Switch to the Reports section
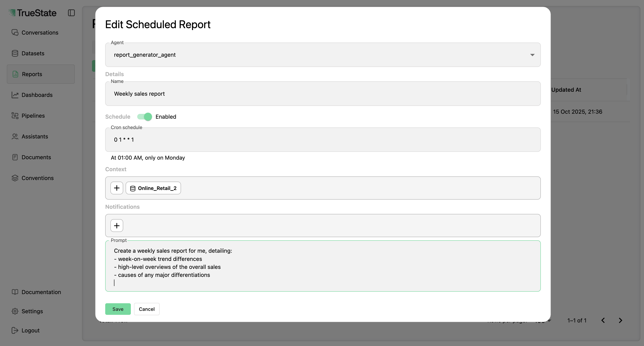Viewport: 644px width, 346px height. pyautogui.click(x=32, y=74)
